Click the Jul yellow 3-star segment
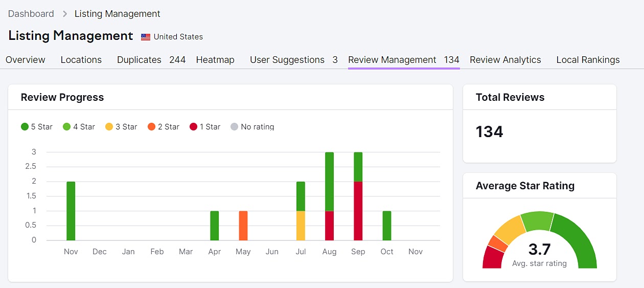The width and height of the screenshot is (644, 288). click(301, 226)
